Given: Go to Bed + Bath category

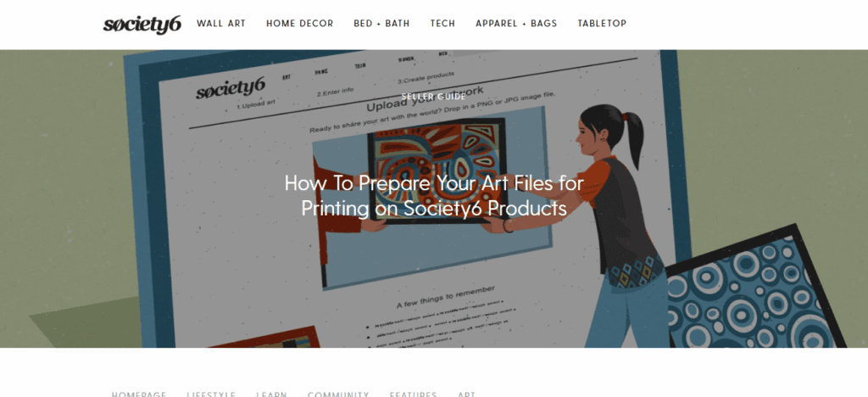Looking at the screenshot, I should pos(382,24).
